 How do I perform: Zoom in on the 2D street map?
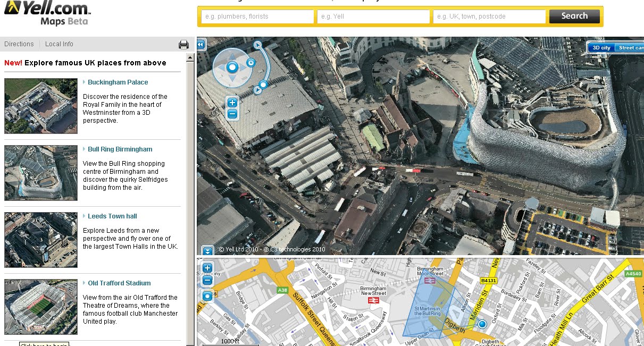207,268
